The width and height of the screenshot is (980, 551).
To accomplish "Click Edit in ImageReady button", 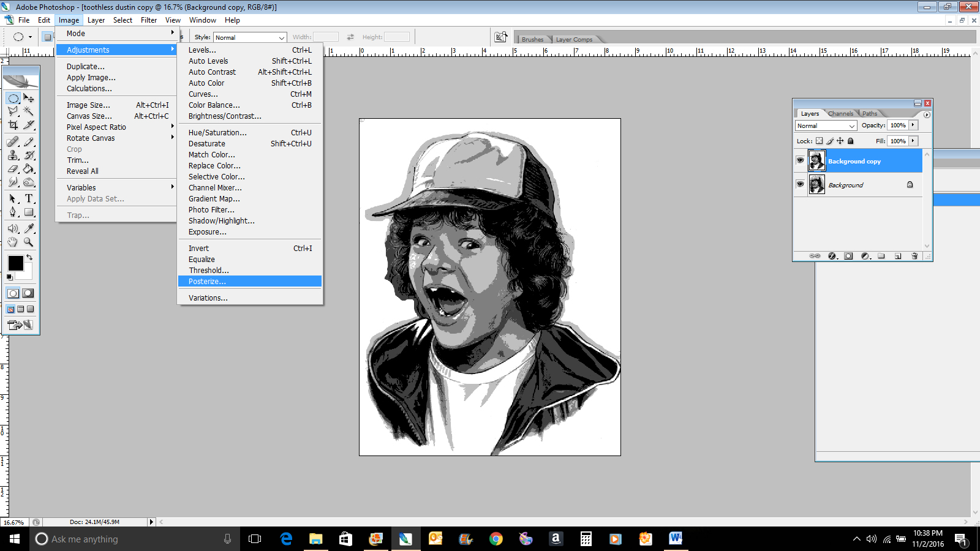I will [21, 325].
